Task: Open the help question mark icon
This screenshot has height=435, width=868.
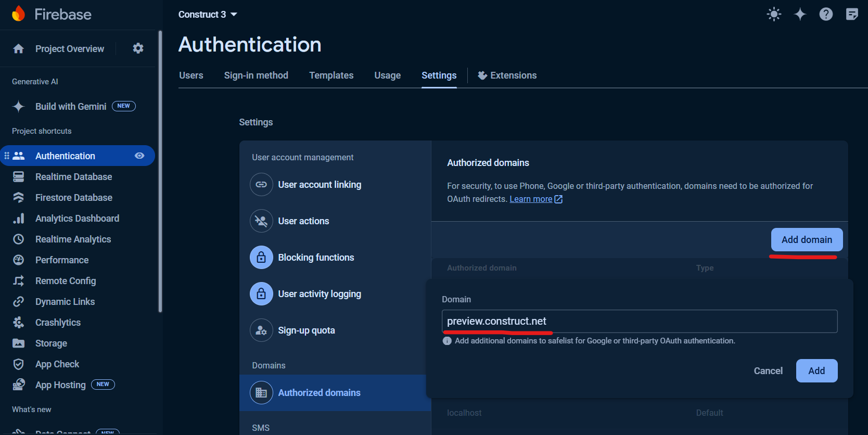Action: [826, 15]
